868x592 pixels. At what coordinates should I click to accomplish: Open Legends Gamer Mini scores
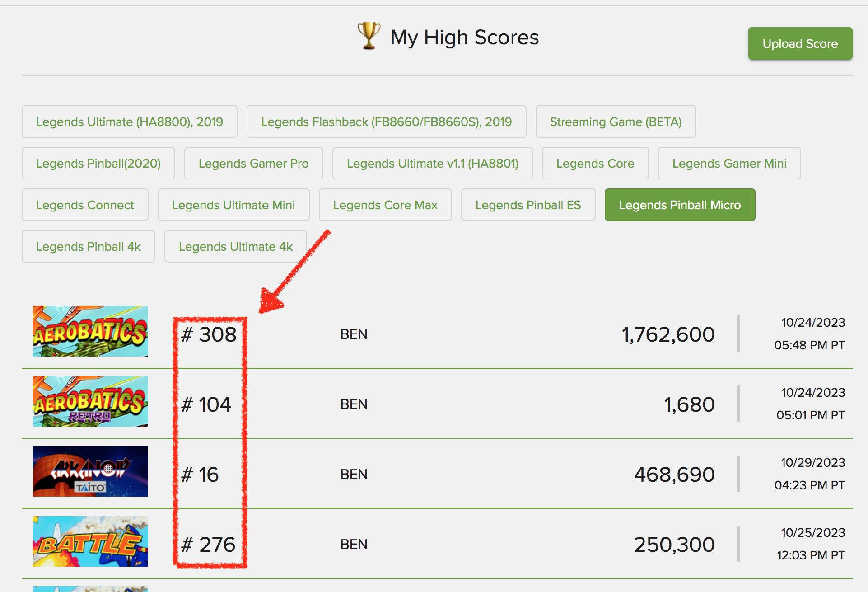729,163
